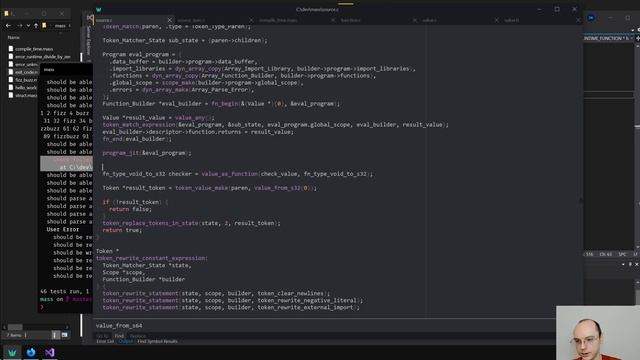
Task: Close the value.c editor tab
Action: pyautogui.click(x=496, y=20)
